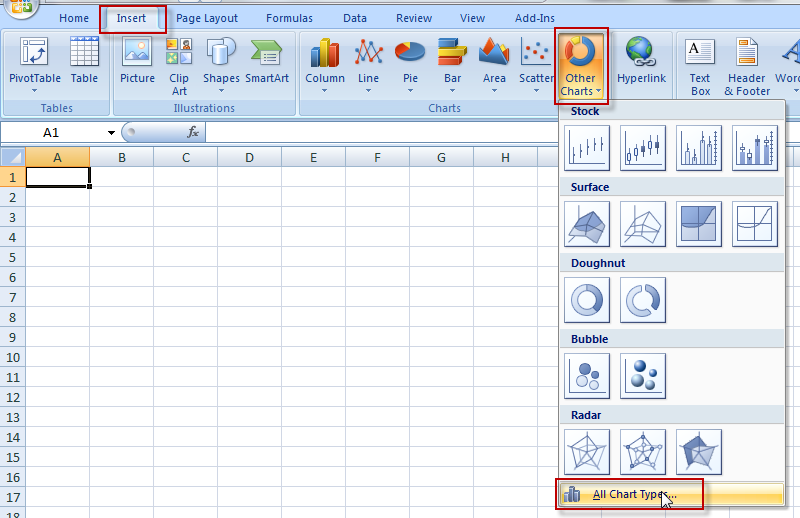The width and height of the screenshot is (800, 518).
Task: Choose the Volume-Open-High-Low-Close stock chart
Action: 755,148
